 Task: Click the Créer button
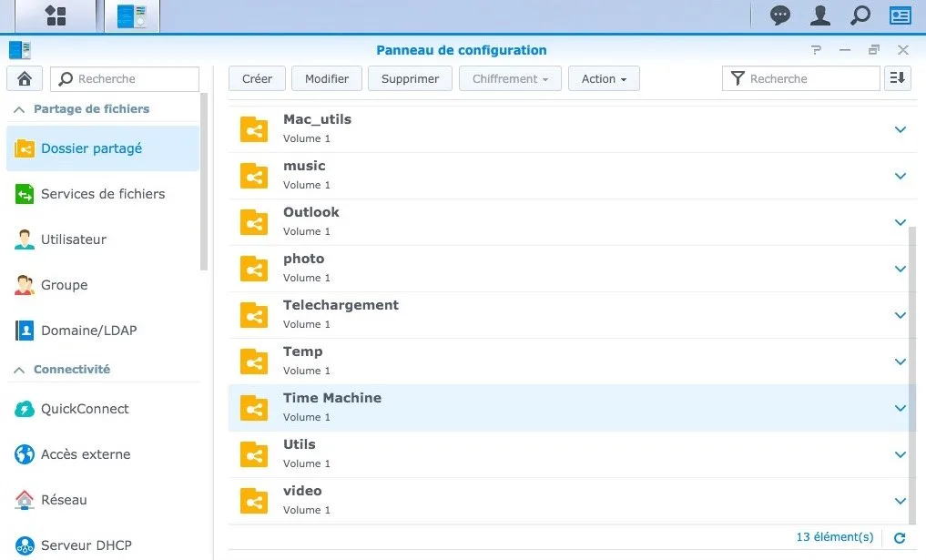point(257,78)
